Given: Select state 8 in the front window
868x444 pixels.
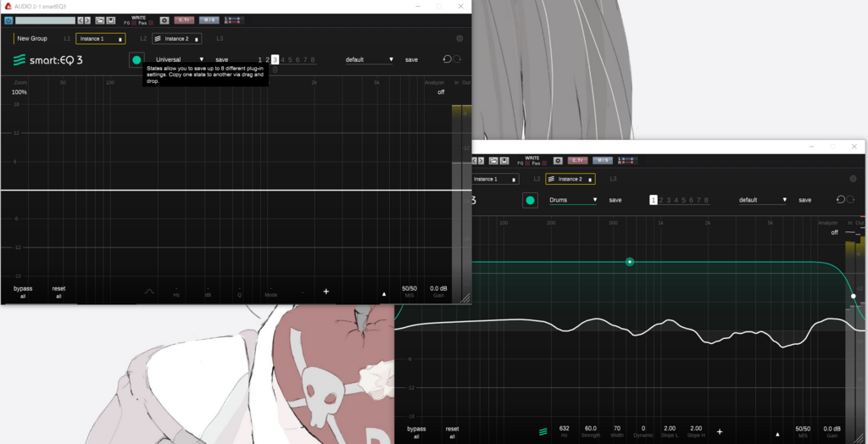Looking at the screenshot, I should point(313,60).
